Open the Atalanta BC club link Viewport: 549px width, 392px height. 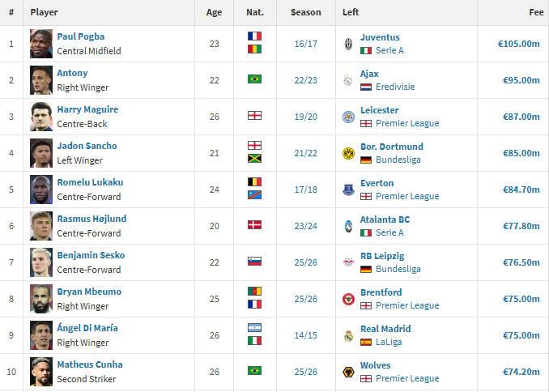tap(385, 219)
